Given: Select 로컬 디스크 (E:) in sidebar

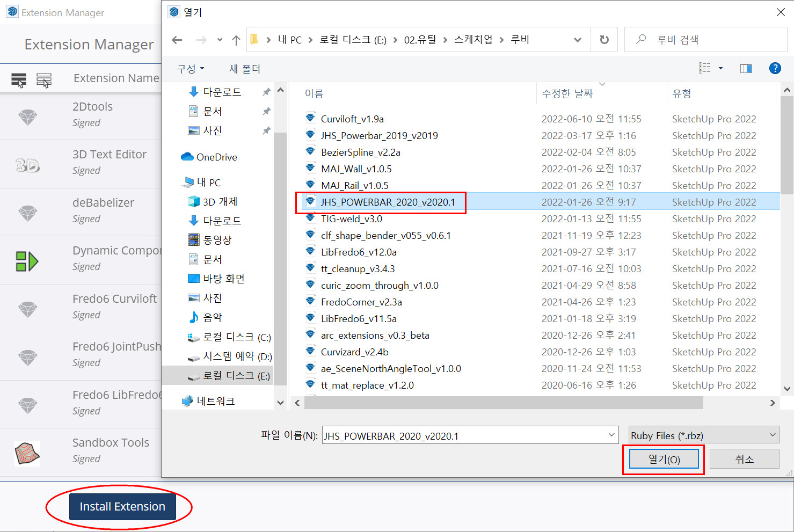Looking at the screenshot, I should point(217,375).
